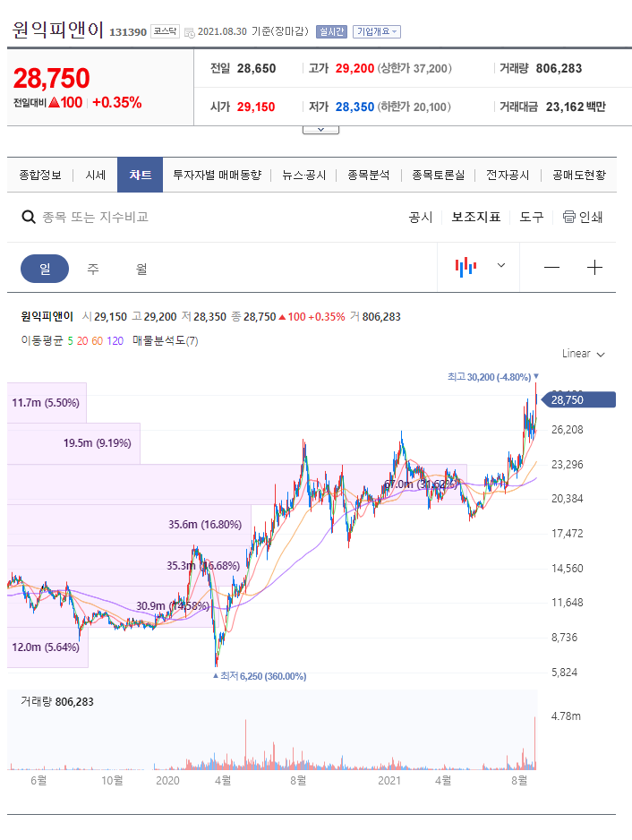Click the magnifier search icon
The width and height of the screenshot is (632, 840).
pos(28,217)
